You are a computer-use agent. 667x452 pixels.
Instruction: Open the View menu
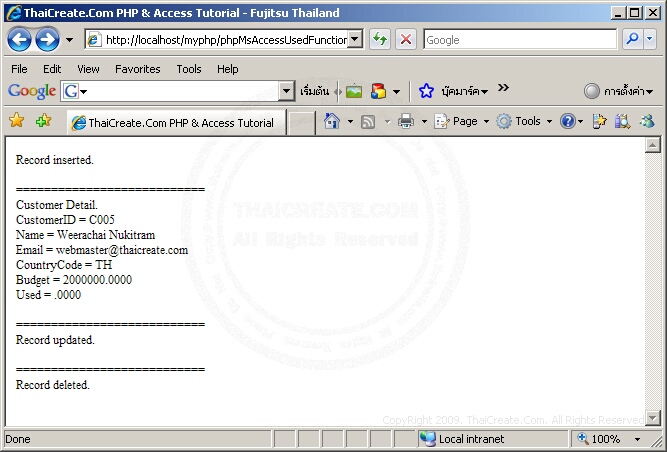88,69
